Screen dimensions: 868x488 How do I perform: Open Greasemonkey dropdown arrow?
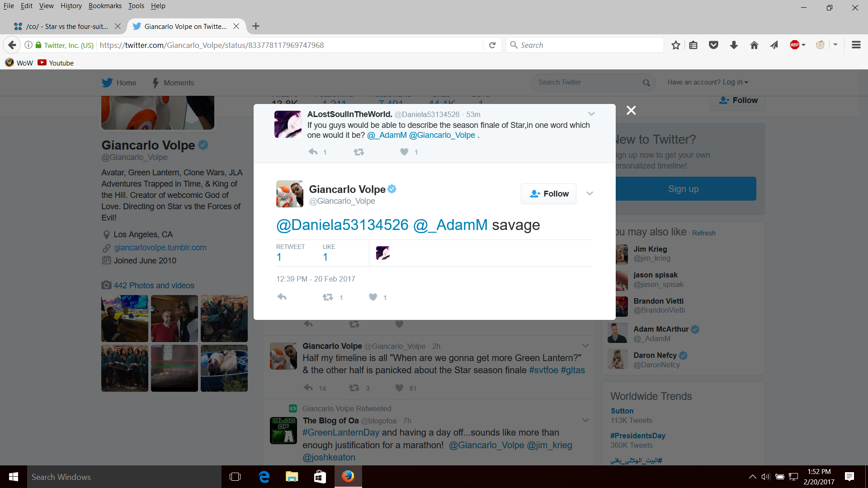coord(835,45)
